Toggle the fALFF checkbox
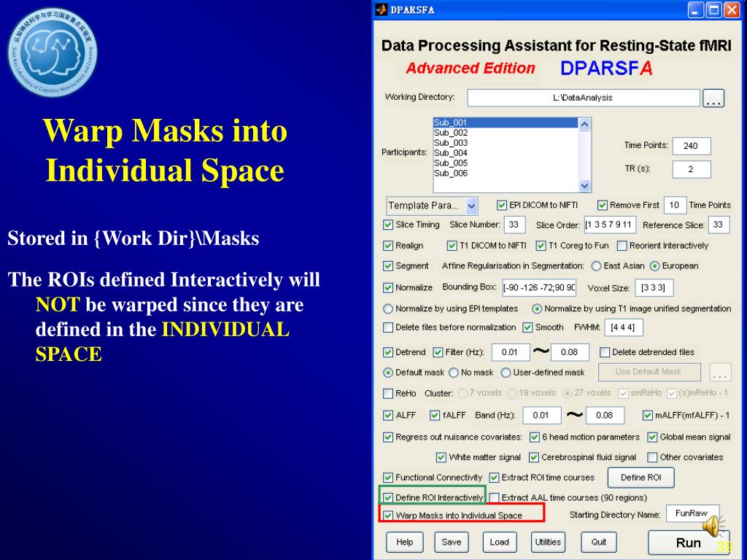 tap(435, 415)
